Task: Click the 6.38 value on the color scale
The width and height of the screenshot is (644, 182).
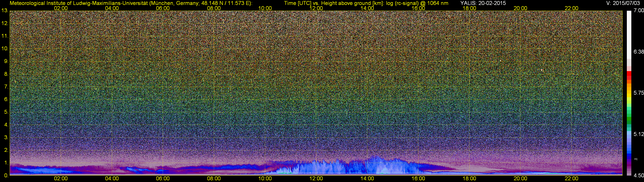Action: [x=638, y=52]
